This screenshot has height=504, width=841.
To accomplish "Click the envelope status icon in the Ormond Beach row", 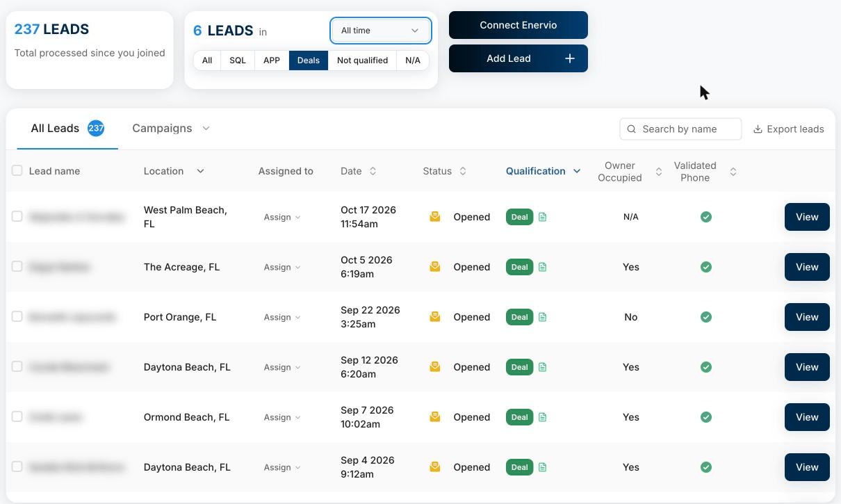I will pyautogui.click(x=435, y=417).
